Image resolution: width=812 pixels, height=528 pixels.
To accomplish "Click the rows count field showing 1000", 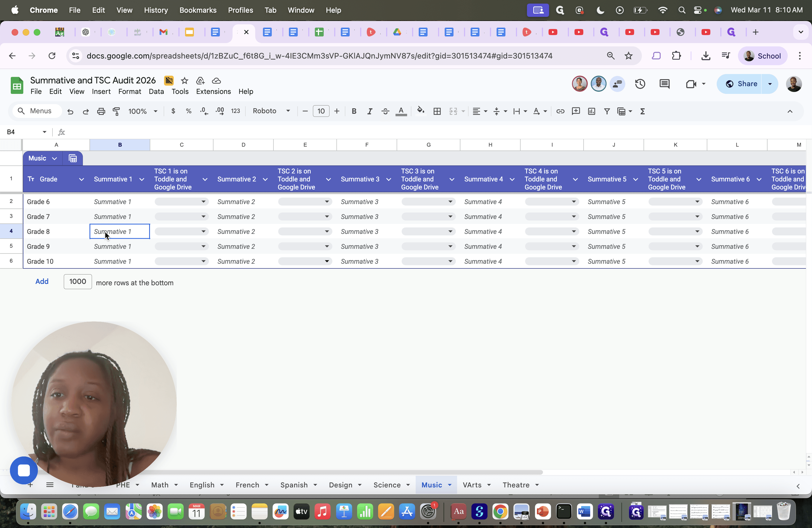I will tap(78, 282).
